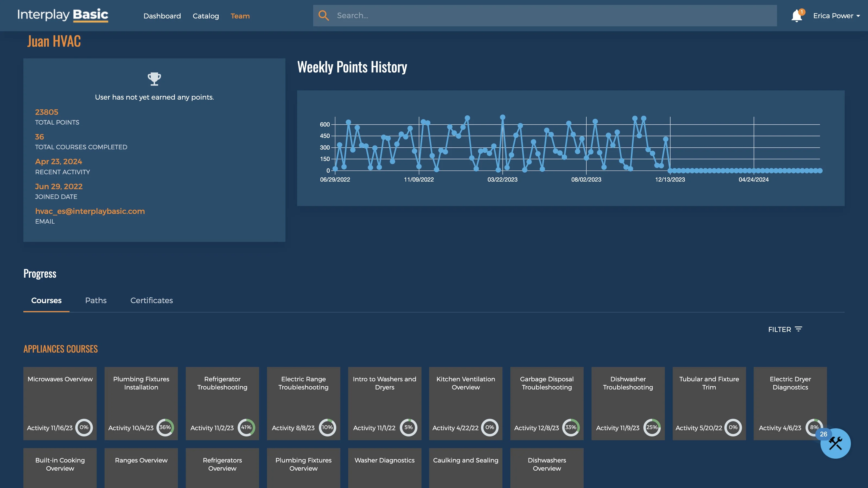Open the Kitchen Ventilation Overview course card
Viewport: 868px width, 488px height.
coord(466,404)
